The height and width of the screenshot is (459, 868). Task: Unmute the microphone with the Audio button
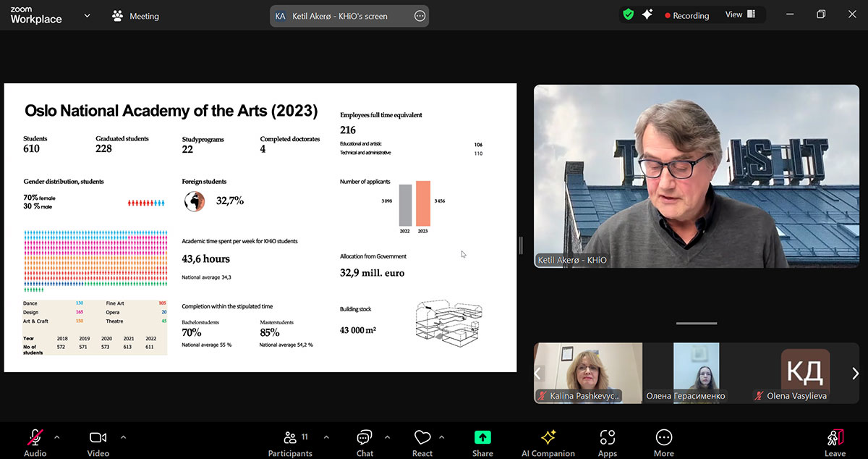coord(35,442)
